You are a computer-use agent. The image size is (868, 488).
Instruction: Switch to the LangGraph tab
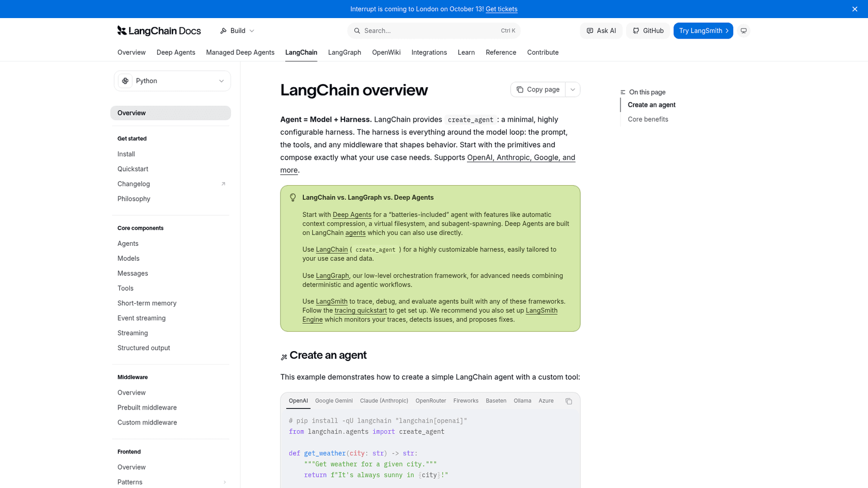tap(345, 52)
